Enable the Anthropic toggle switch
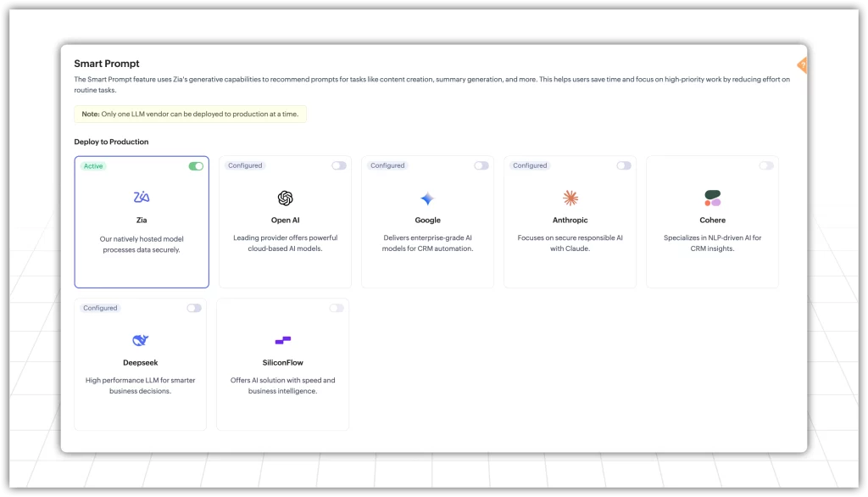The width and height of the screenshot is (868, 497). click(x=624, y=165)
